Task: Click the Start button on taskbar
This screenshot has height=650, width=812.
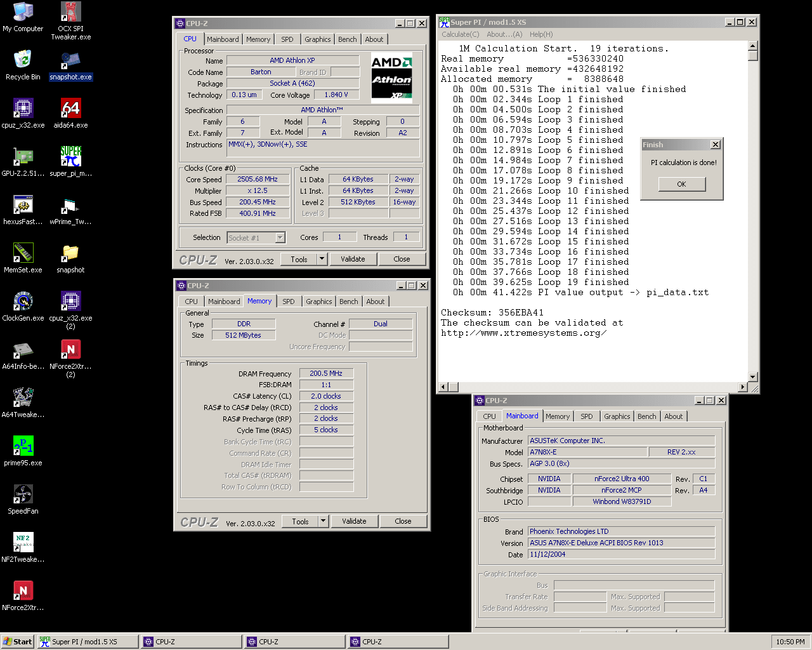Action: [17, 642]
